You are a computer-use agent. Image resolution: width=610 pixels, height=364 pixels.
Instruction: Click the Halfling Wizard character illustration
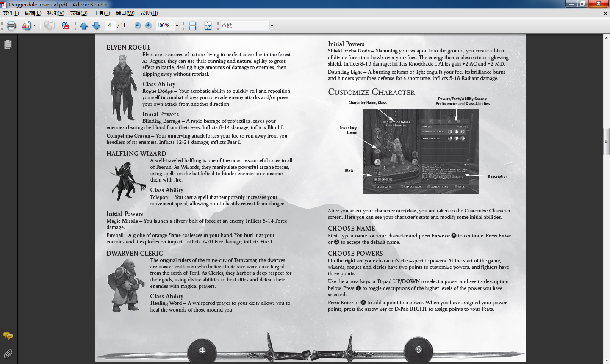(127, 181)
